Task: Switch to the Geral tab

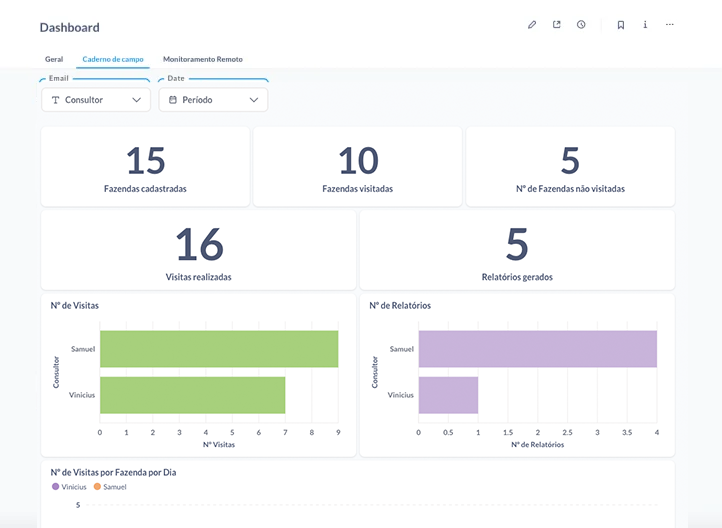Action: point(54,59)
